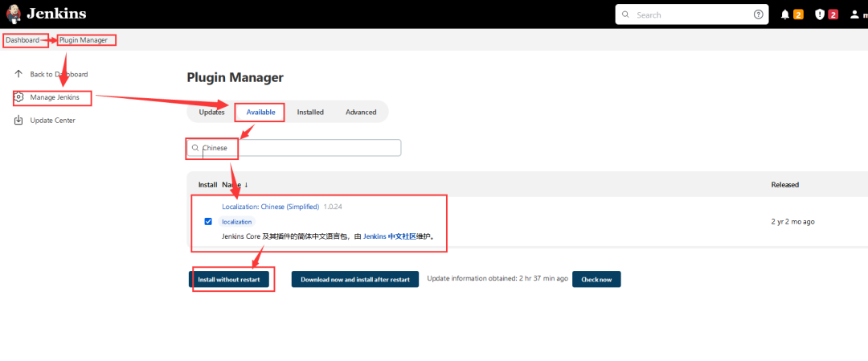Image resolution: width=868 pixels, height=361 pixels.
Task: Click the Update Center download icon
Action: pos(18,120)
